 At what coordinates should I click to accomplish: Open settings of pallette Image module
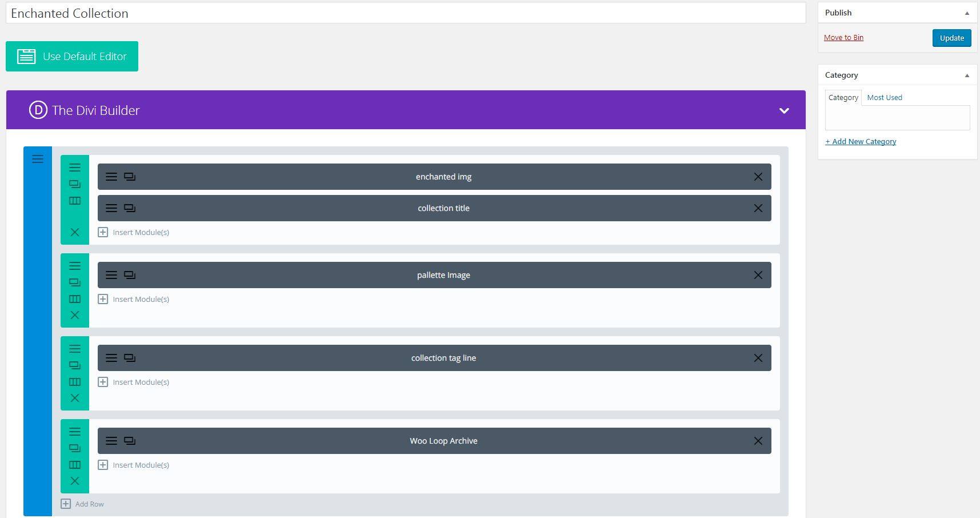pyautogui.click(x=111, y=275)
